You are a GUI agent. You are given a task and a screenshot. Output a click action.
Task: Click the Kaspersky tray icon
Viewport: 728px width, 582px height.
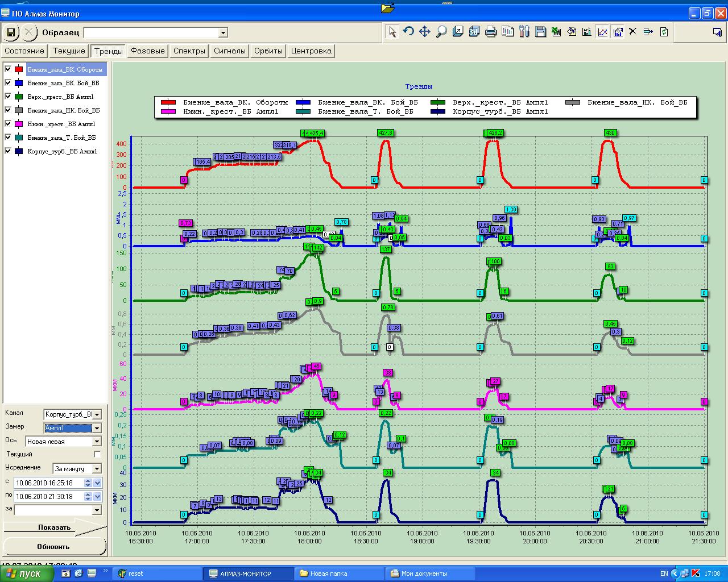coord(695,573)
